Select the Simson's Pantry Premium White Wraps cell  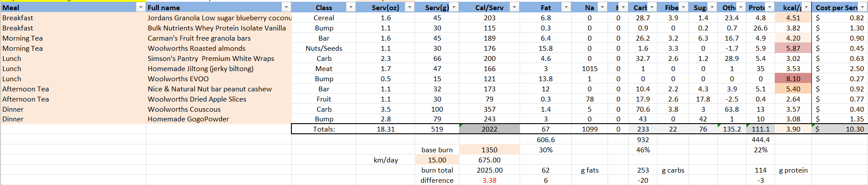point(219,58)
